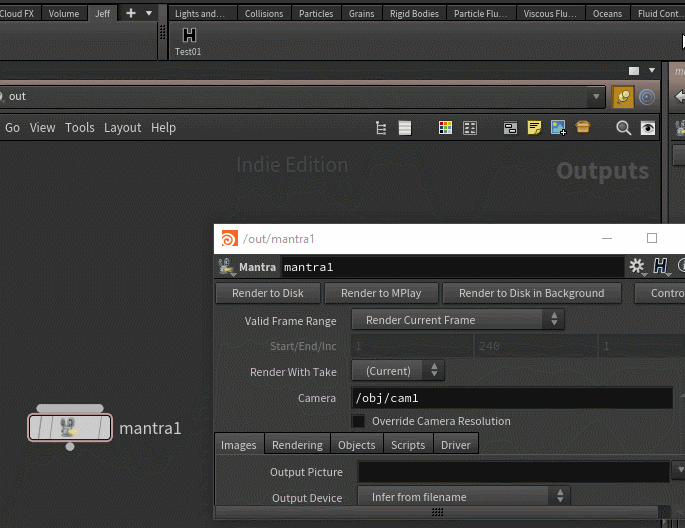
Task: Switch to the Scripts tab
Action: click(408, 445)
